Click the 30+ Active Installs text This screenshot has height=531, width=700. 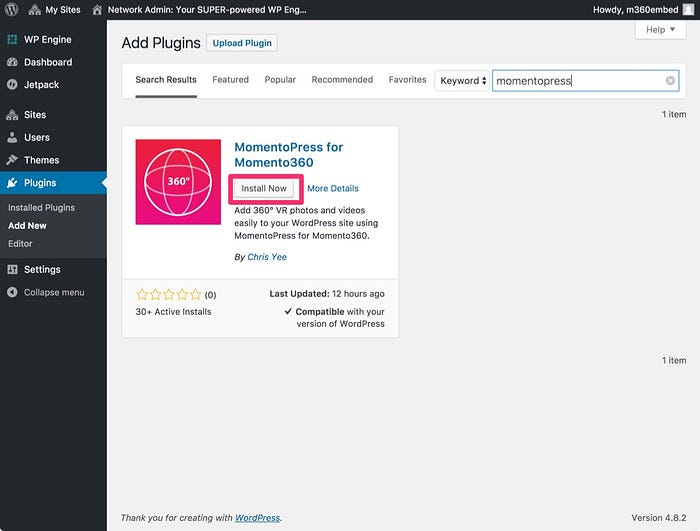click(x=174, y=312)
